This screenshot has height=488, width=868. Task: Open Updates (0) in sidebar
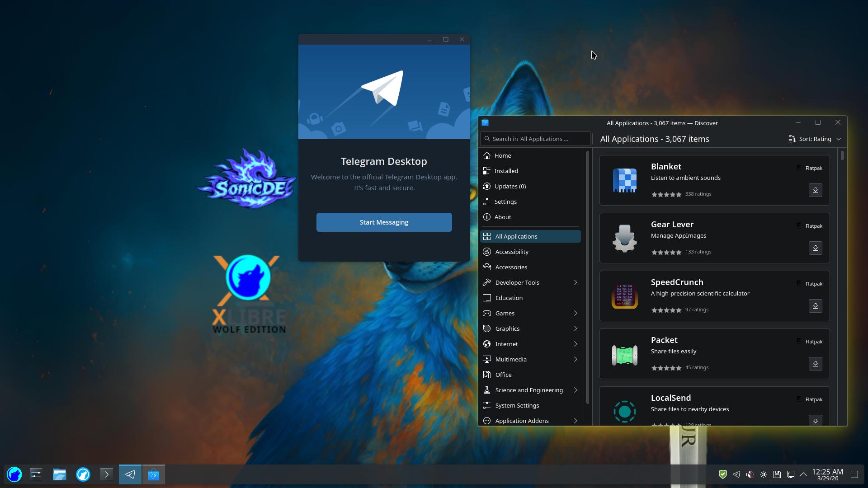509,186
